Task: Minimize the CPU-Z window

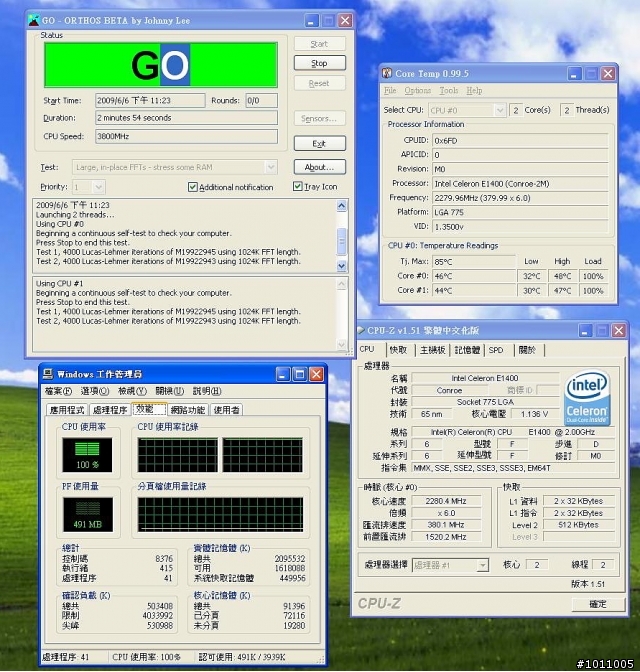Action: [585, 330]
